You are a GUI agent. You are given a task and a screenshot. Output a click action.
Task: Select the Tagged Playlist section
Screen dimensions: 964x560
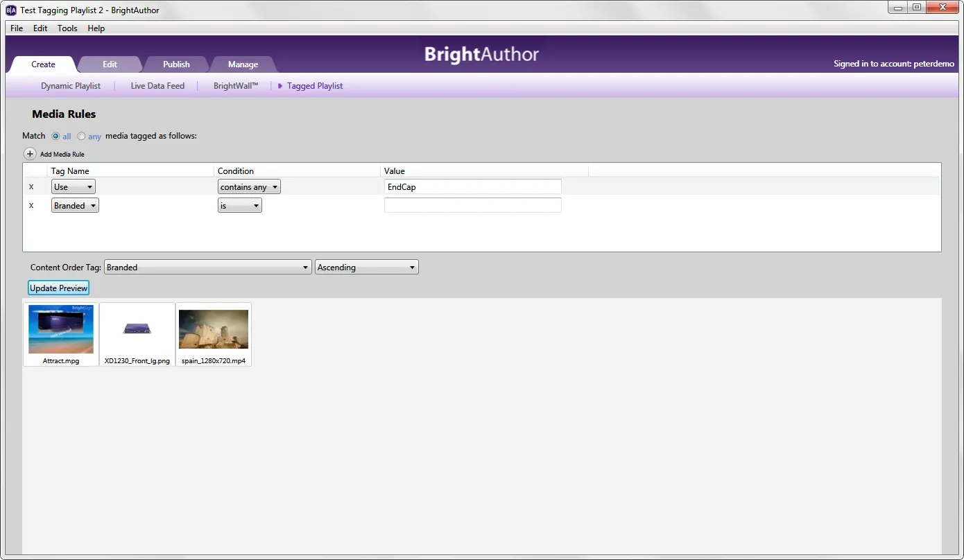pos(315,86)
